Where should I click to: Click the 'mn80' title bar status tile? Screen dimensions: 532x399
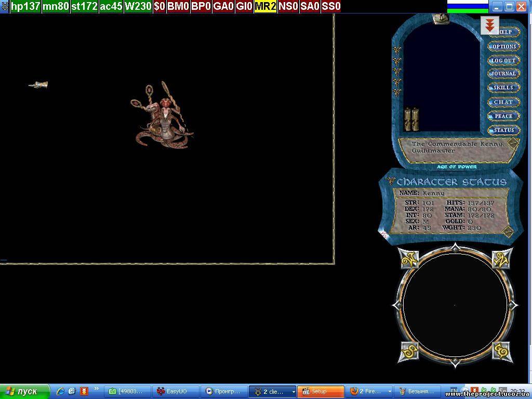56,6
